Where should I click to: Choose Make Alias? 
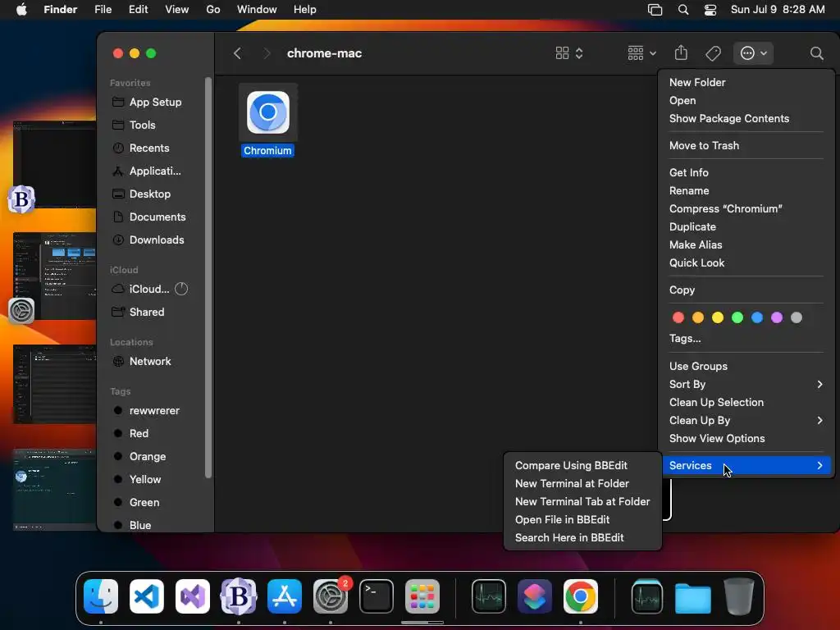746,244
